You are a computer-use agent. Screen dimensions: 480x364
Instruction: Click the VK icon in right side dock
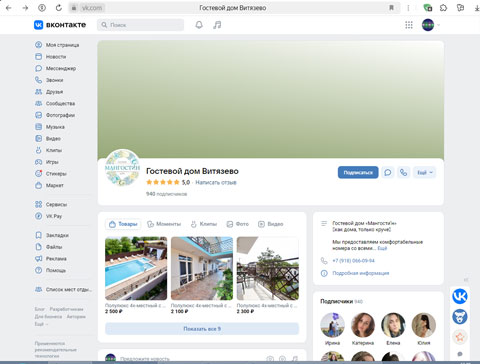(460, 296)
